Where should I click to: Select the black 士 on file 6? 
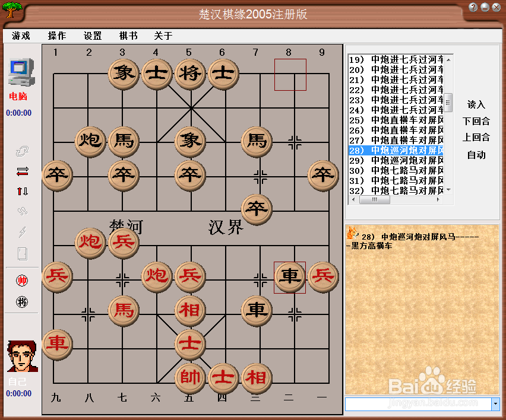pos(223,74)
